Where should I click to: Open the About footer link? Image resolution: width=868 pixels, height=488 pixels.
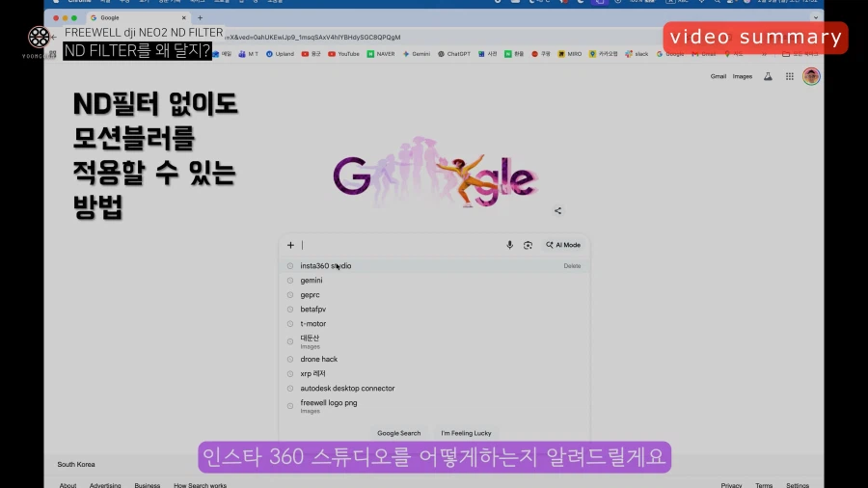pos(68,485)
